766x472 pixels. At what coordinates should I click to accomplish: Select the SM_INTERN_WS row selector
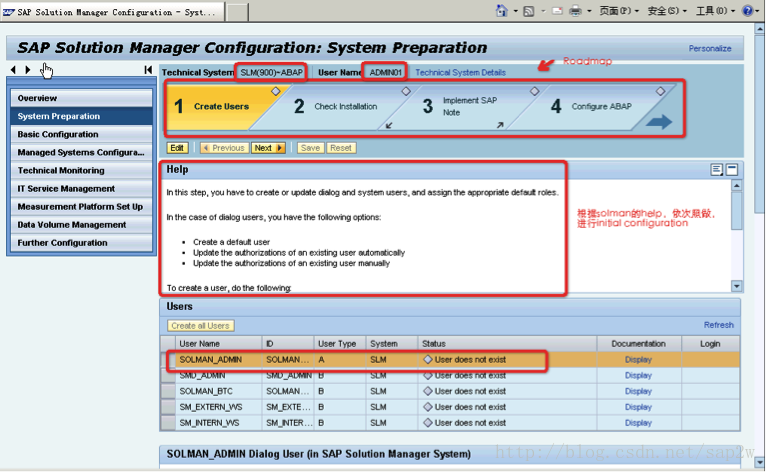tap(168, 423)
